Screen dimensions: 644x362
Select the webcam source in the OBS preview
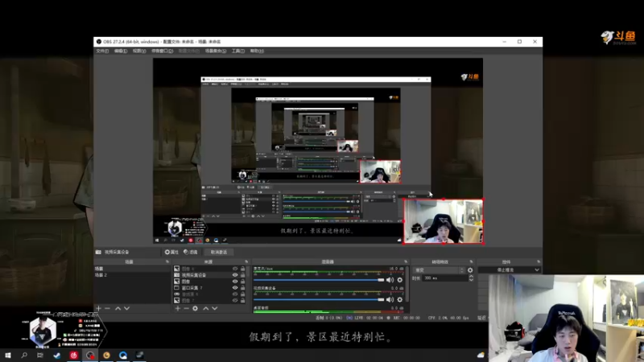(444, 222)
